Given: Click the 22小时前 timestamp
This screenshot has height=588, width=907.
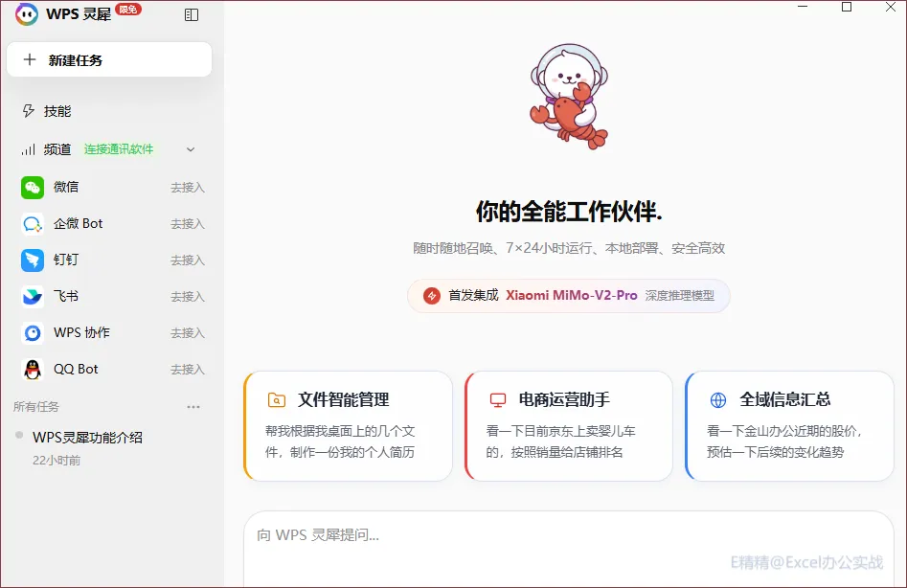Looking at the screenshot, I should tap(57, 461).
